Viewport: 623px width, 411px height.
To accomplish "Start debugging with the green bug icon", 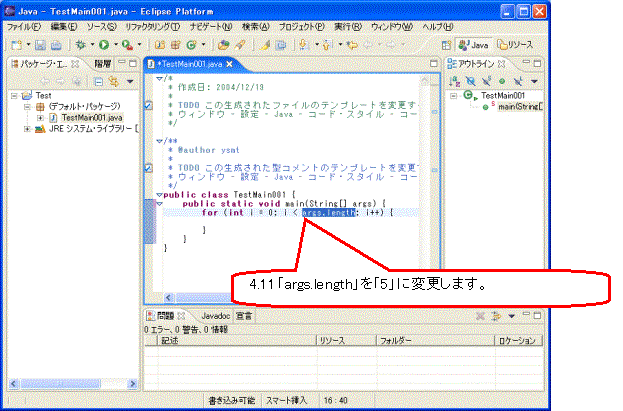I will pos(81,45).
